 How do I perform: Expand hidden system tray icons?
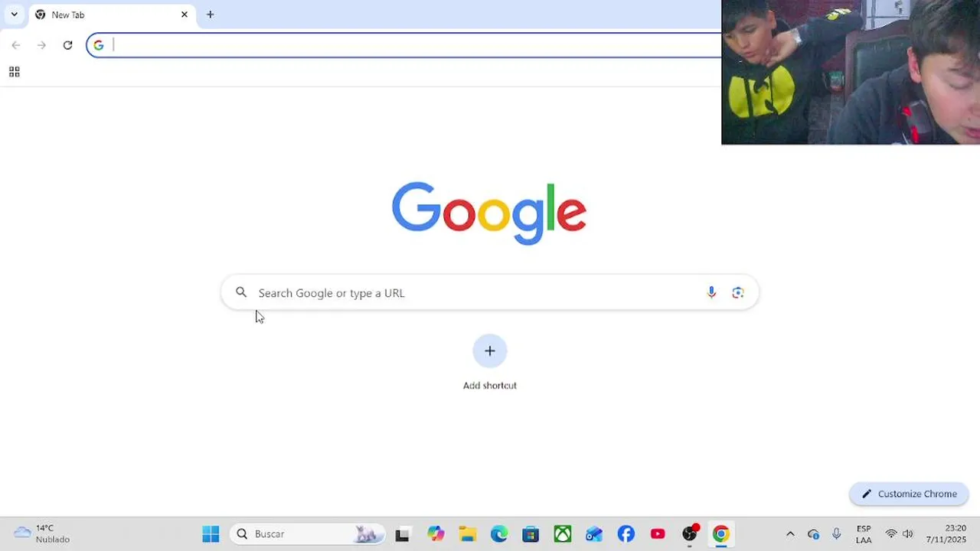click(x=790, y=534)
